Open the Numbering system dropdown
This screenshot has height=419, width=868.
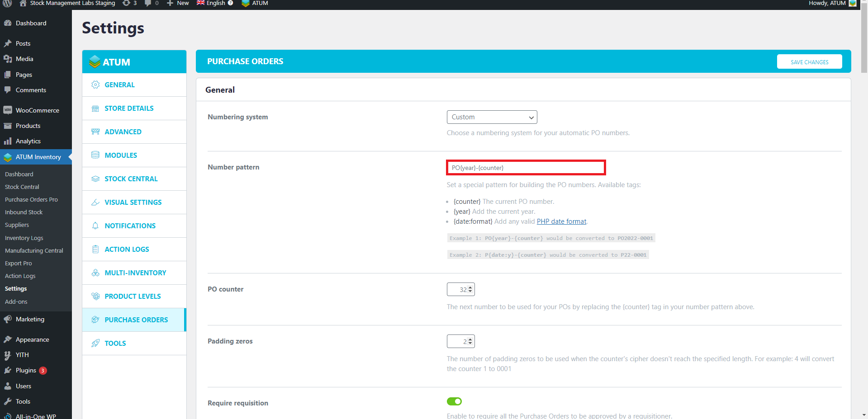click(x=492, y=117)
